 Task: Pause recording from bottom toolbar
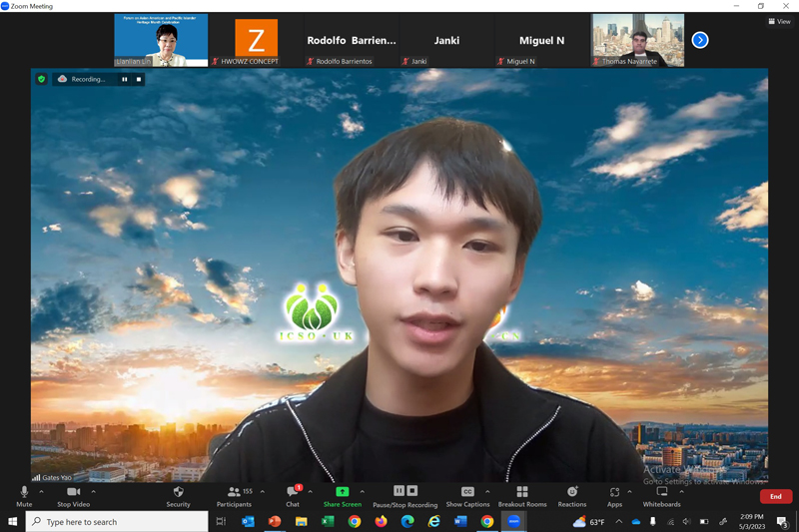(x=399, y=491)
